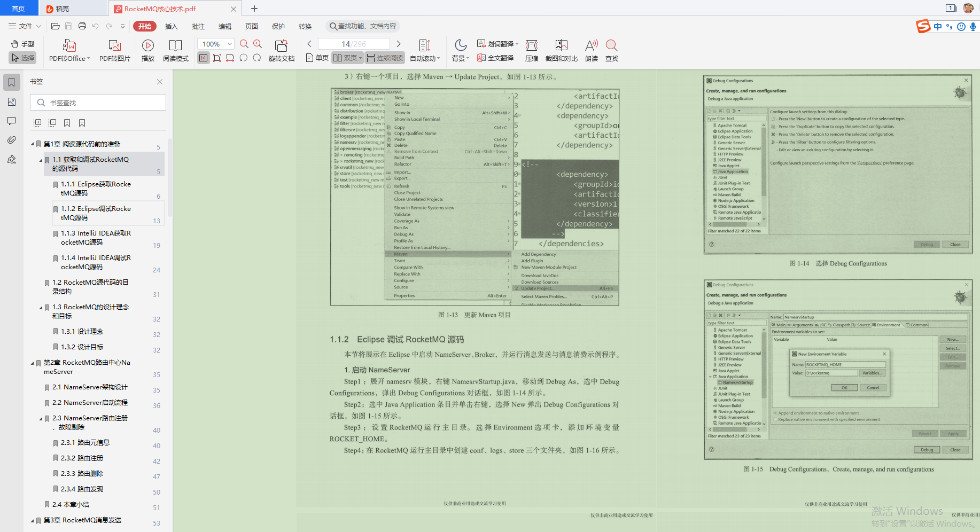Viewport: 980px width, 532px height.
Task: Open quick access toolbar customize arrow
Action: (123, 26)
